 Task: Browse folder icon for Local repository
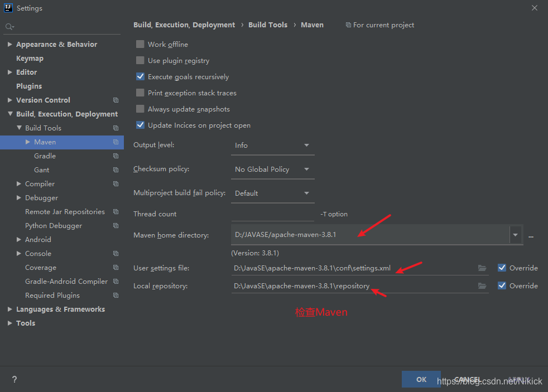click(x=482, y=286)
